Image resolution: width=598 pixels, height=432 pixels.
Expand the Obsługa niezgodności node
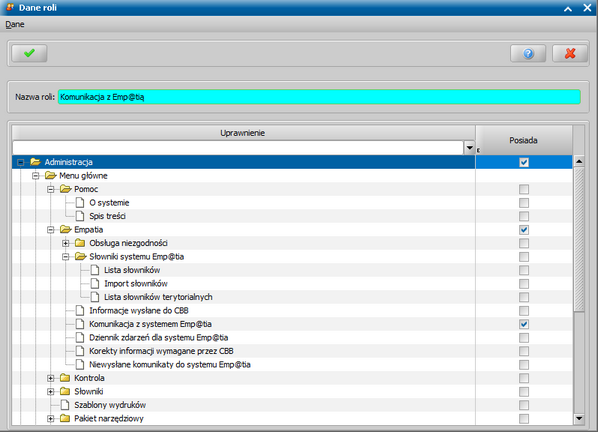[x=66, y=243]
